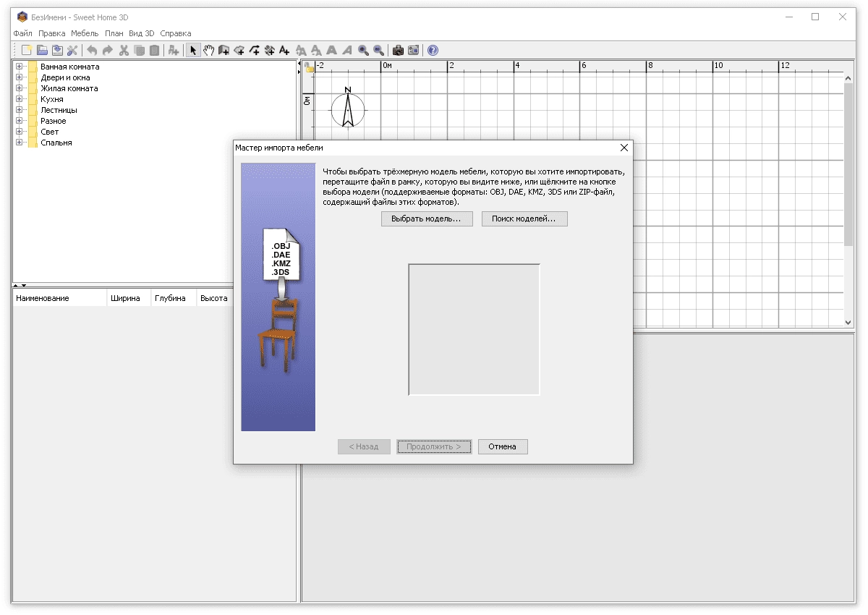Open the План menu

(114, 33)
